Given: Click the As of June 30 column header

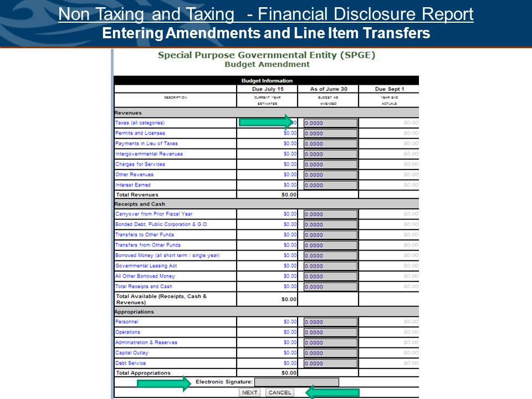Looking at the screenshot, I should (329, 89).
